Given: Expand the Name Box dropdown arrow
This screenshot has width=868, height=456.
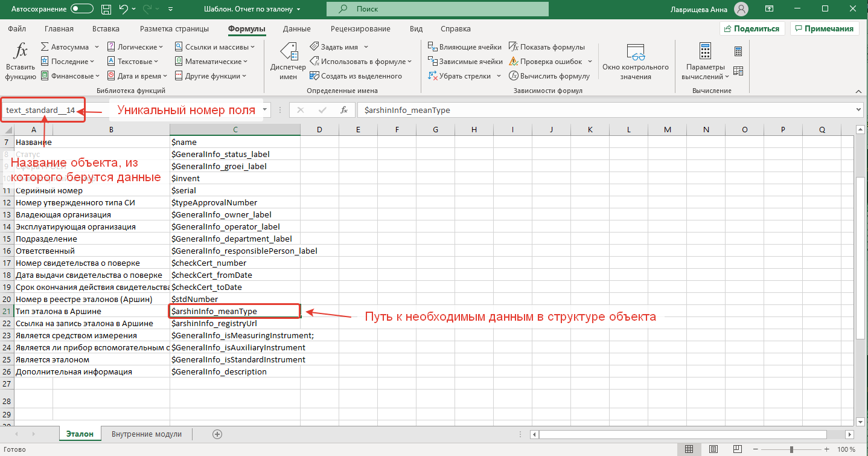Looking at the screenshot, I should click(x=266, y=111).
